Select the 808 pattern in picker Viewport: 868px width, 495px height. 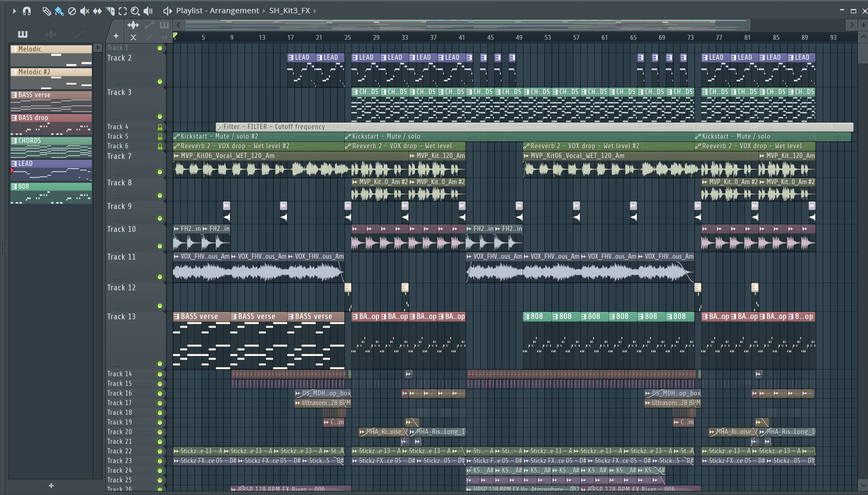click(51, 193)
